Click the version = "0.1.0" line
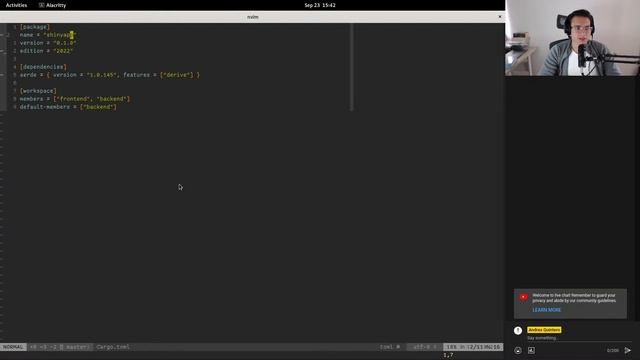The width and height of the screenshot is (640, 360). tap(48, 43)
